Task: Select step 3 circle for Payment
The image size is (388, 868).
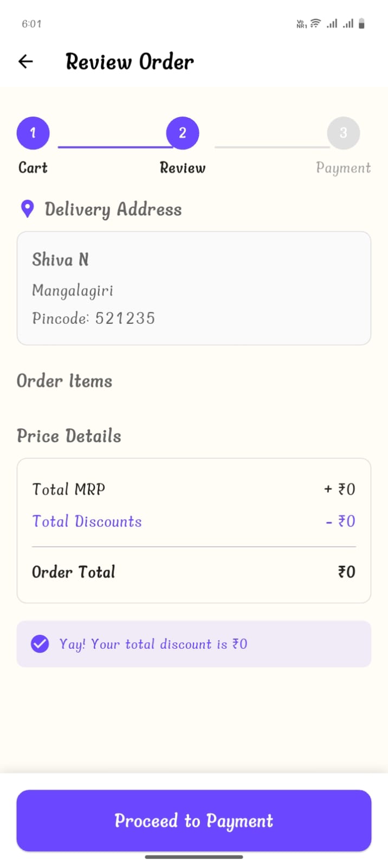Action: point(343,133)
